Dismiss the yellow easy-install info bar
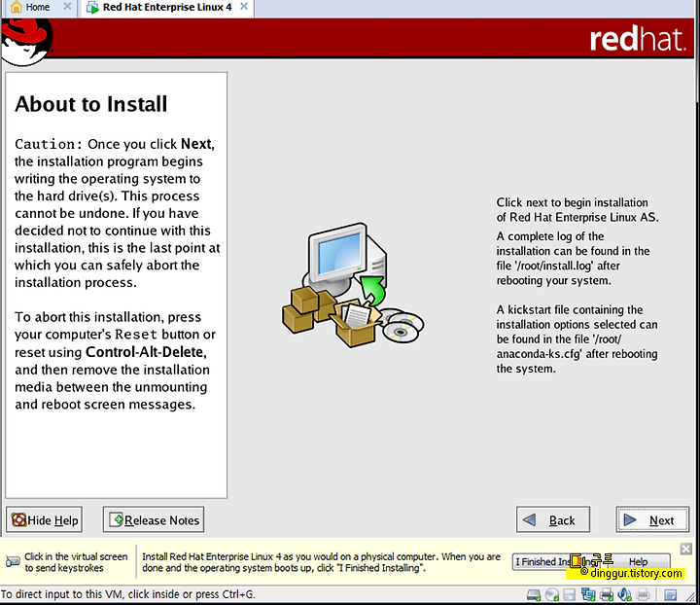 685,549
